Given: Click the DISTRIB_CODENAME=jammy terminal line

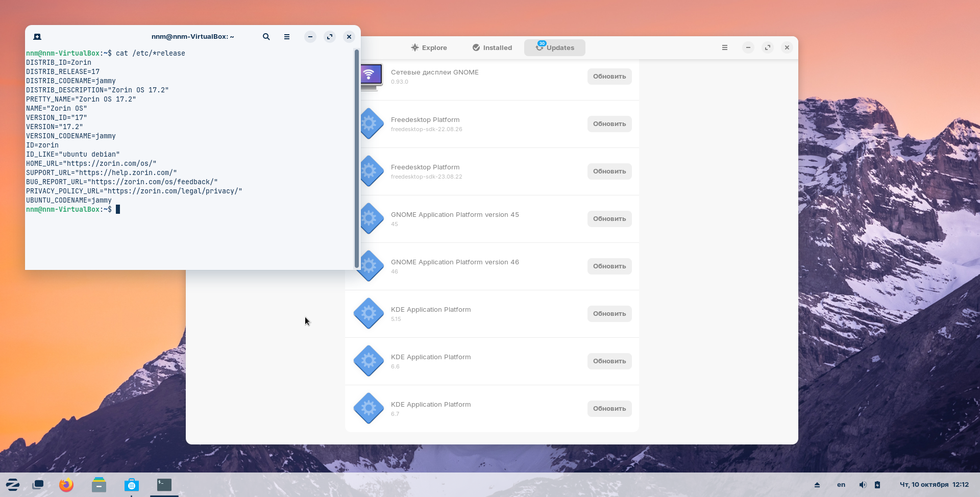Looking at the screenshot, I should point(71,81).
